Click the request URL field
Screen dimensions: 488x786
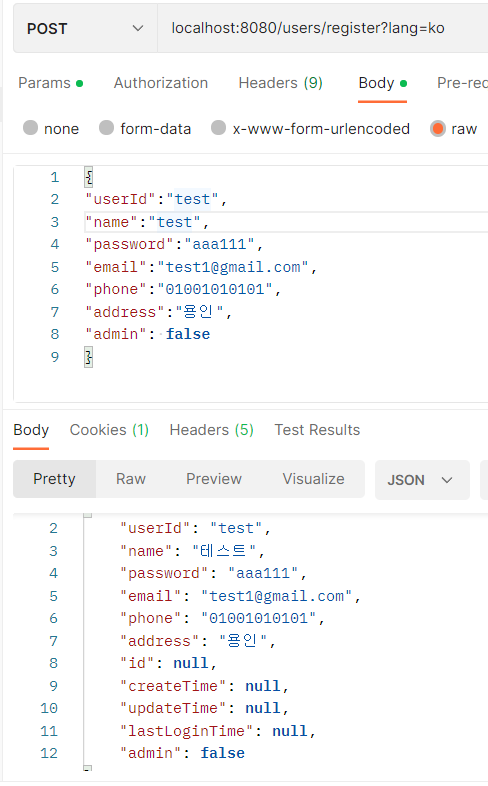323,29
